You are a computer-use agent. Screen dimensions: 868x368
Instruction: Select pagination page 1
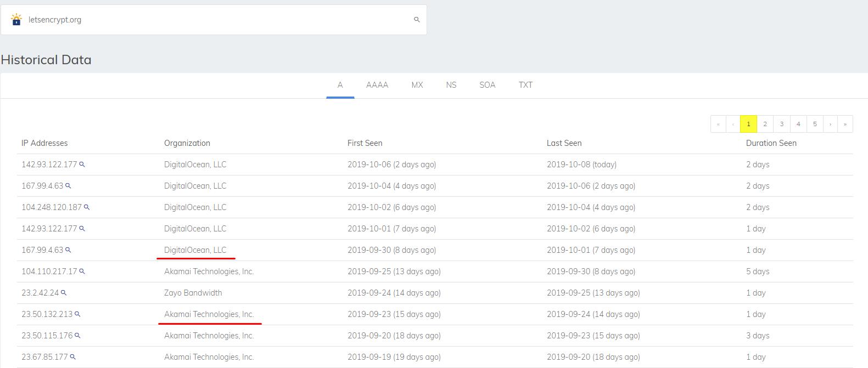click(x=748, y=124)
